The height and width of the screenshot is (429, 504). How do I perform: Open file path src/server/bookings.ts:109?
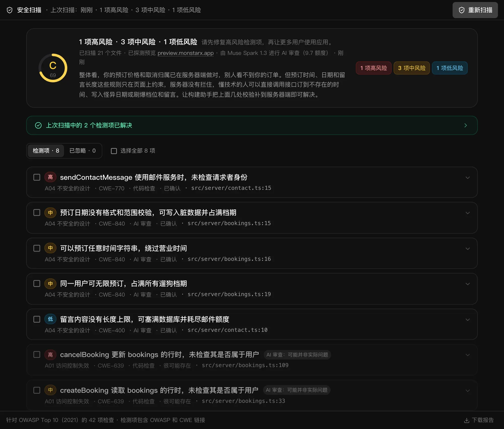(x=245, y=365)
